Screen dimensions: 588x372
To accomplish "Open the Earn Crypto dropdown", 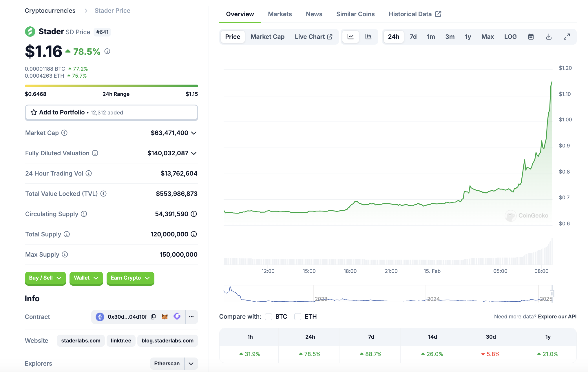I will click(x=130, y=278).
